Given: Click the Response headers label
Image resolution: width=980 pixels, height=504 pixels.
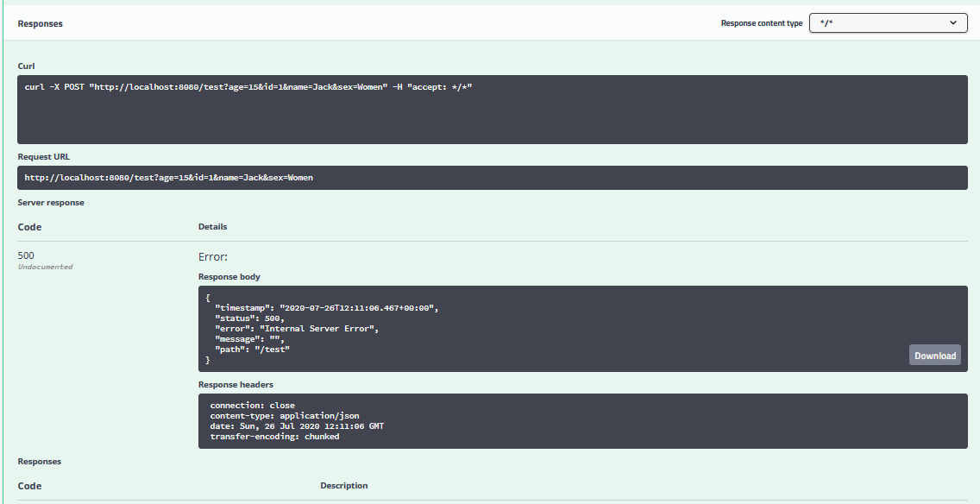Looking at the screenshot, I should pos(236,385).
